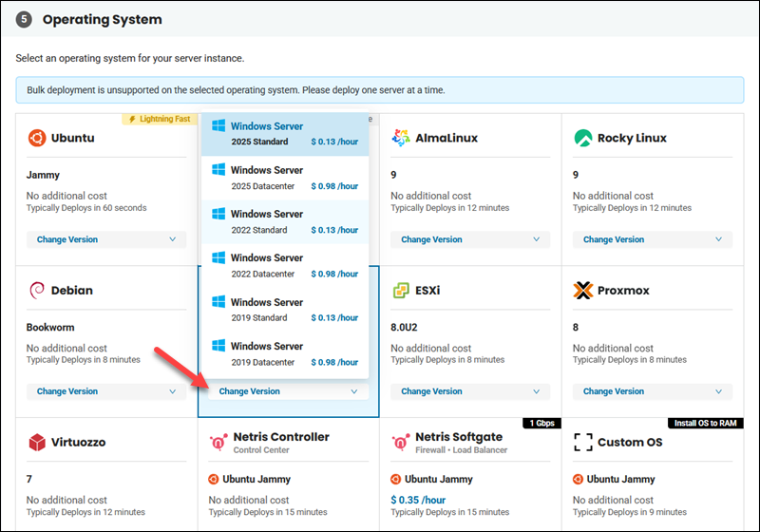Click the Operating System heading
This screenshot has width=760, height=532.
(x=103, y=19)
